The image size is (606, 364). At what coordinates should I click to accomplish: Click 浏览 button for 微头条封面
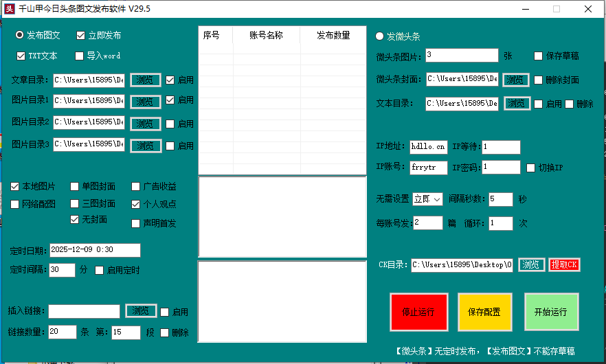(x=515, y=80)
